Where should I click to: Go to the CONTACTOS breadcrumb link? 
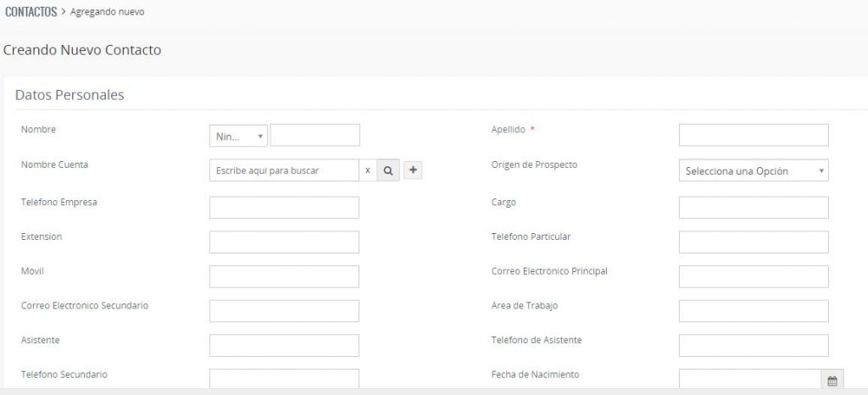[31, 13]
